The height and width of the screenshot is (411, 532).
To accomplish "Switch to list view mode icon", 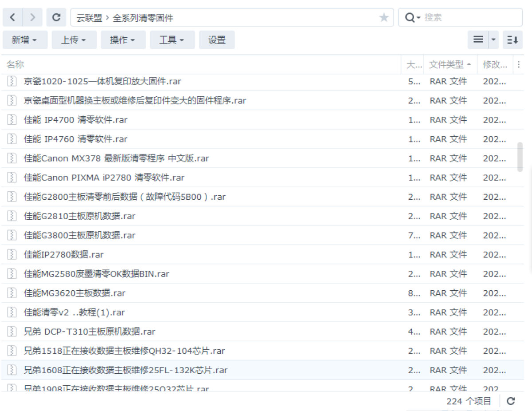I will pyautogui.click(x=478, y=40).
